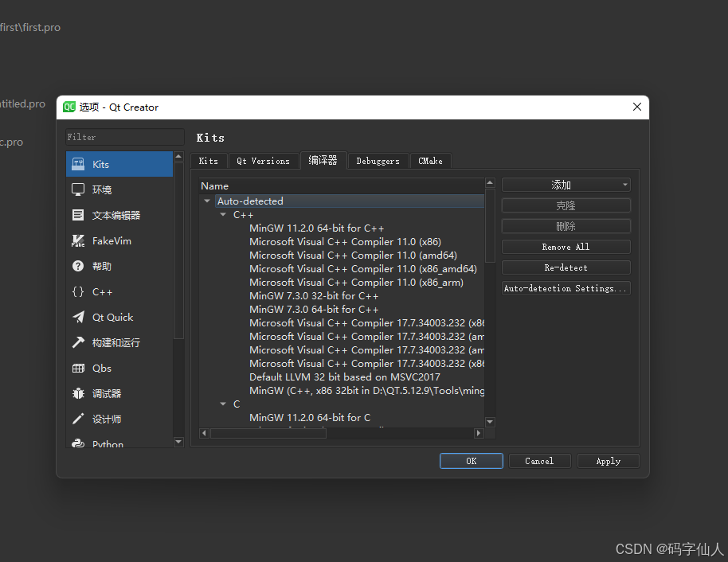Click the category list scroll down arrow
The image size is (728, 562).
pos(178,442)
